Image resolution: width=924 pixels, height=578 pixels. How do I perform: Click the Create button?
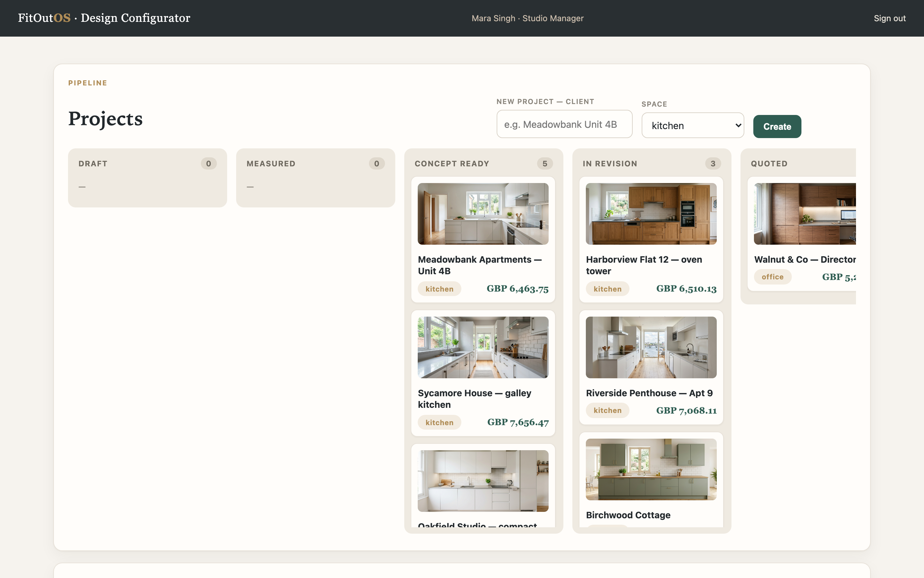(777, 127)
